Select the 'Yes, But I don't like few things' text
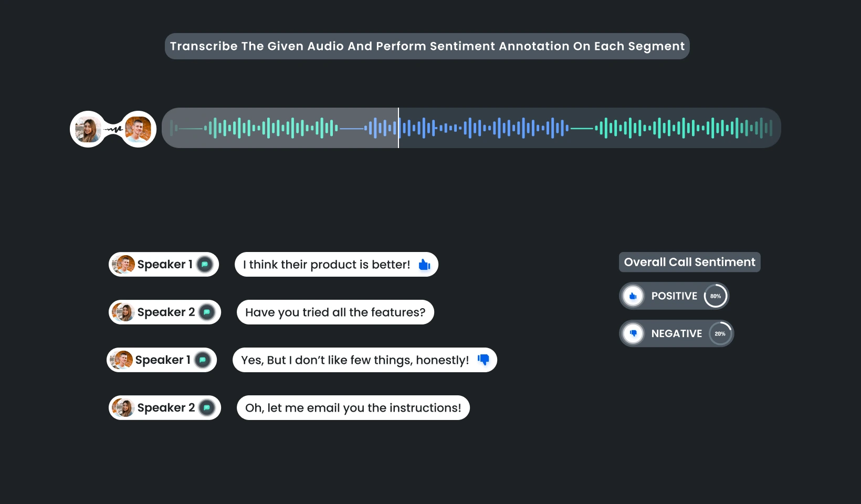This screenshot has width=861, height=504. (355, 360)
